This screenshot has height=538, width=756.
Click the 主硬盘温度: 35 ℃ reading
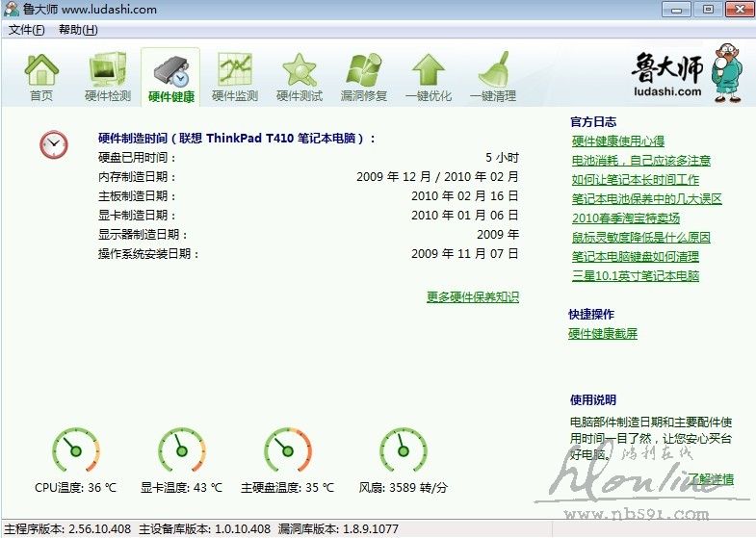[x=287, y=488]
